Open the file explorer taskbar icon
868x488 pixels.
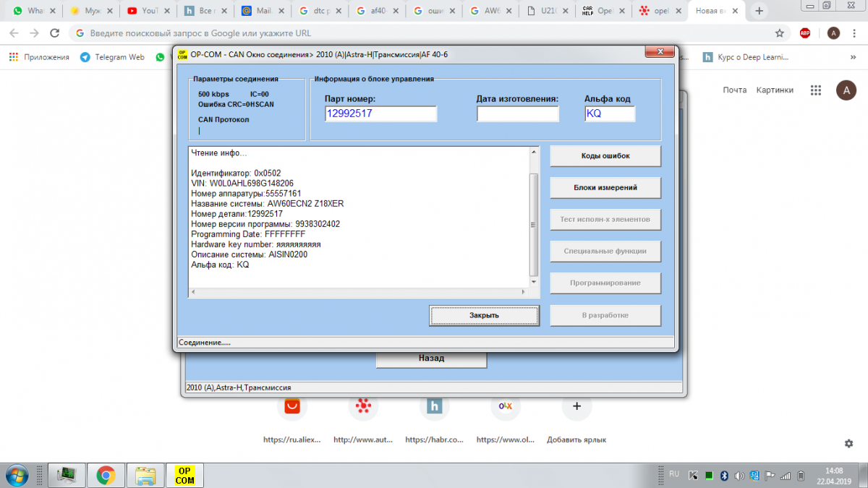click(145, 475)
